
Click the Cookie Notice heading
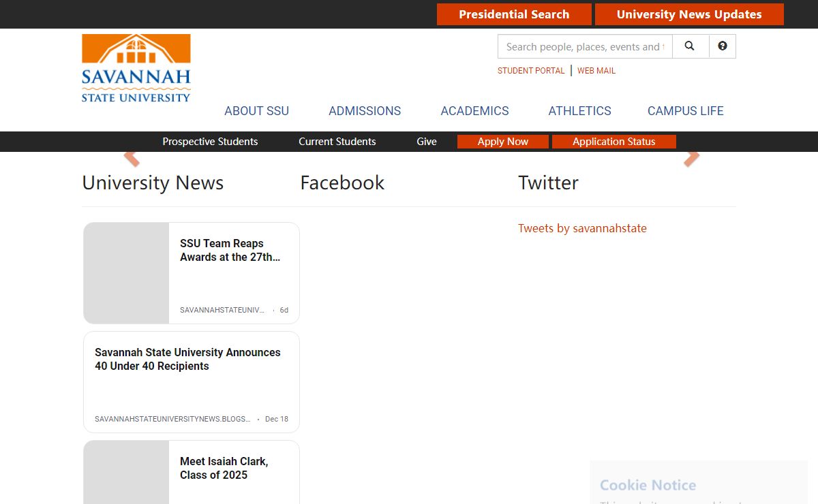(x=648, y=485)
